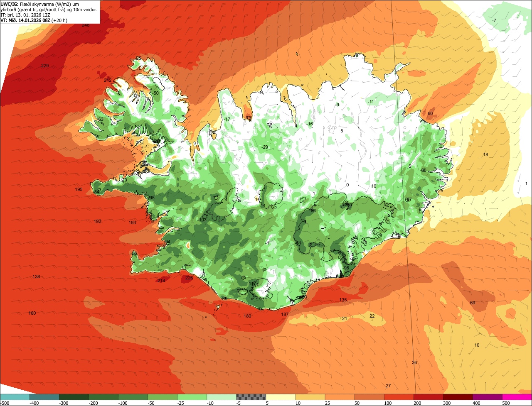Click the map value 212 near the Westfjords

(x=108, y=80)
